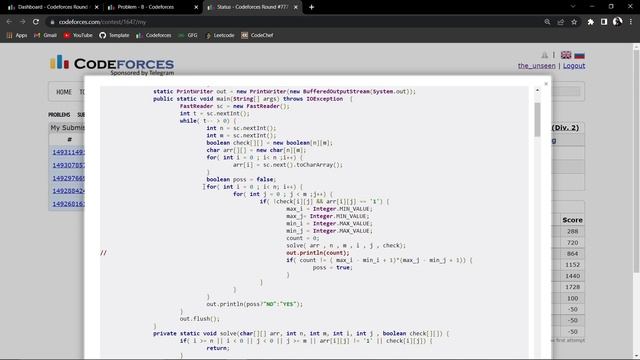Open submission 14928842 link
640x360 pixels.
pyautogui.click(x=69, y=191)
